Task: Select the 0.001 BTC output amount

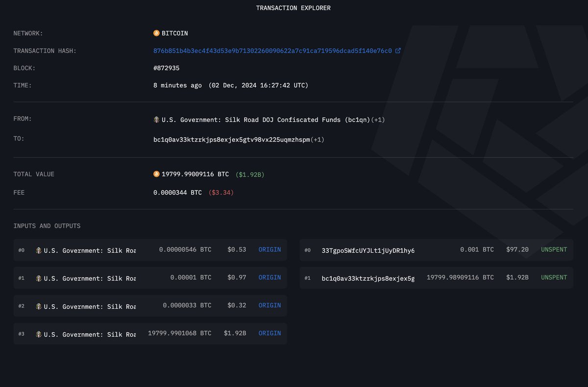Action: click(x=477, y=249)
